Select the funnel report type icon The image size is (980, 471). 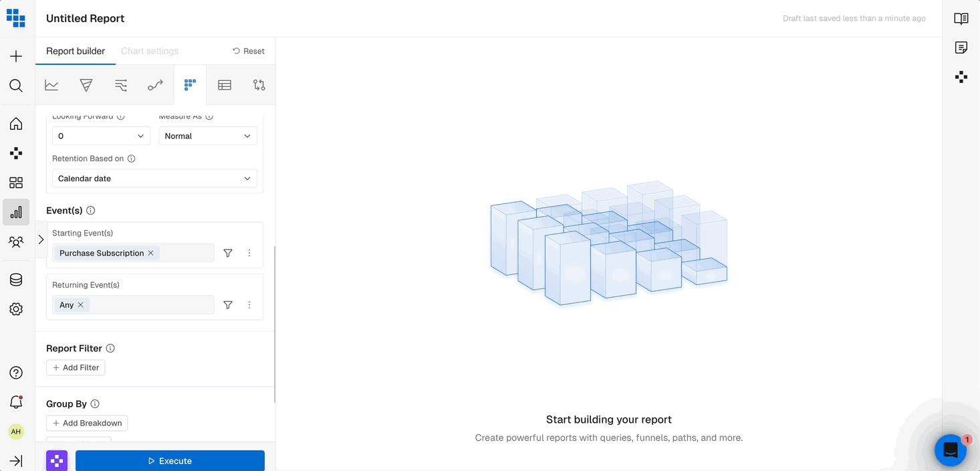(86, 85)
